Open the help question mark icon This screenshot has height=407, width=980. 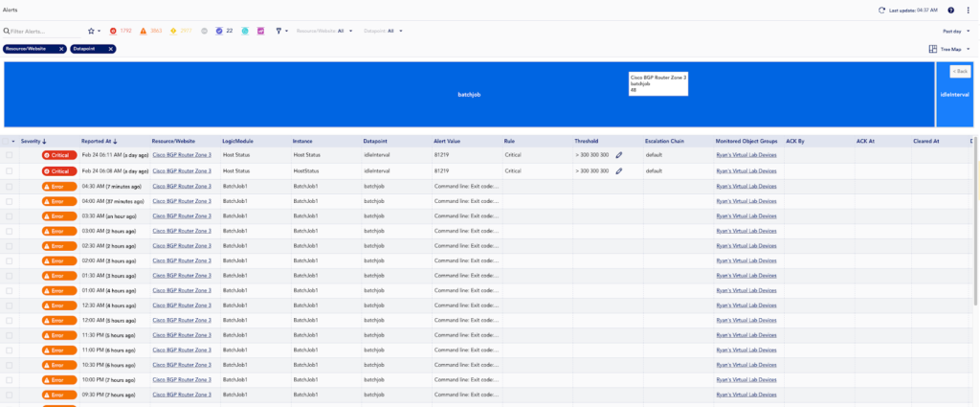click(x=951, y=10)
